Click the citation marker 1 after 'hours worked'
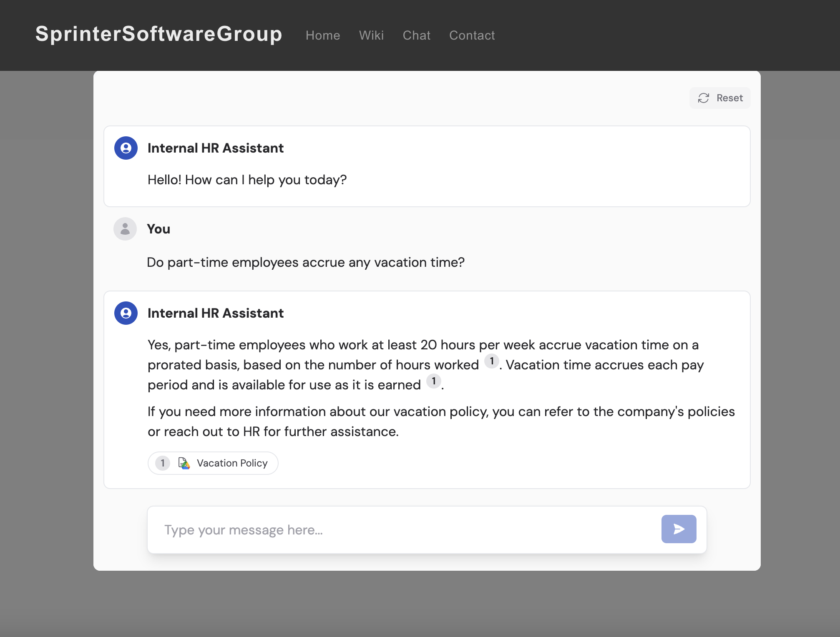The height and width of the screenshot is (637, 840). (x=491, y=360)
